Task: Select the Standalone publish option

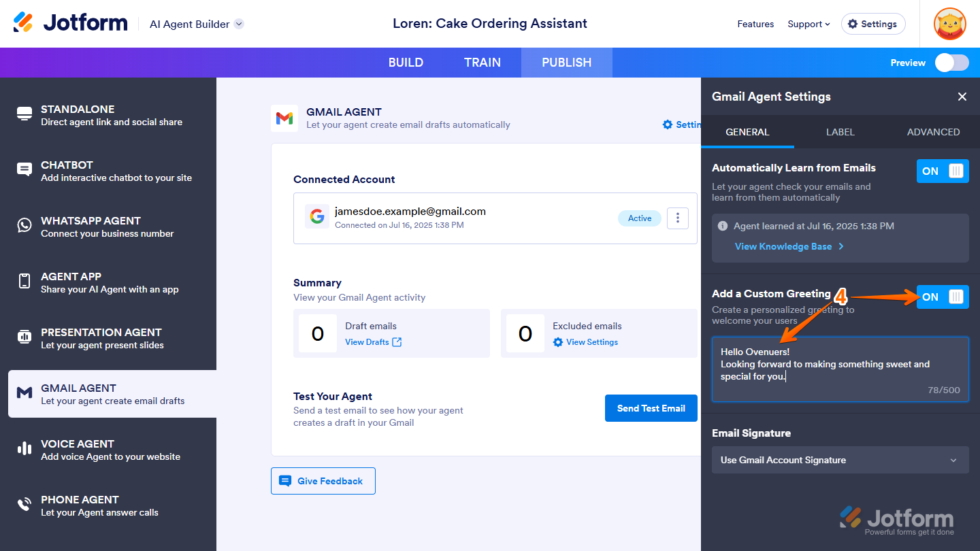Action: [x=108, y=115]
